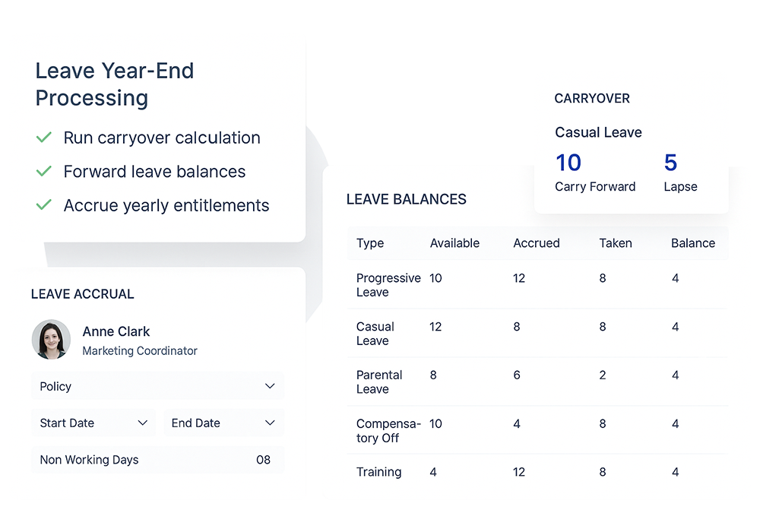Image resolution: width=760 pixels, height=532 pixels.
Task: Click the green checkmark beside carryover calculation
Action: [x=44, y=138]
